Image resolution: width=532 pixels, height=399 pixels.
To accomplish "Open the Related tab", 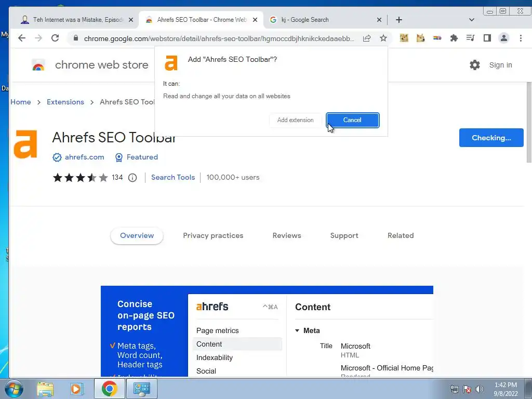I will [401, 235].
